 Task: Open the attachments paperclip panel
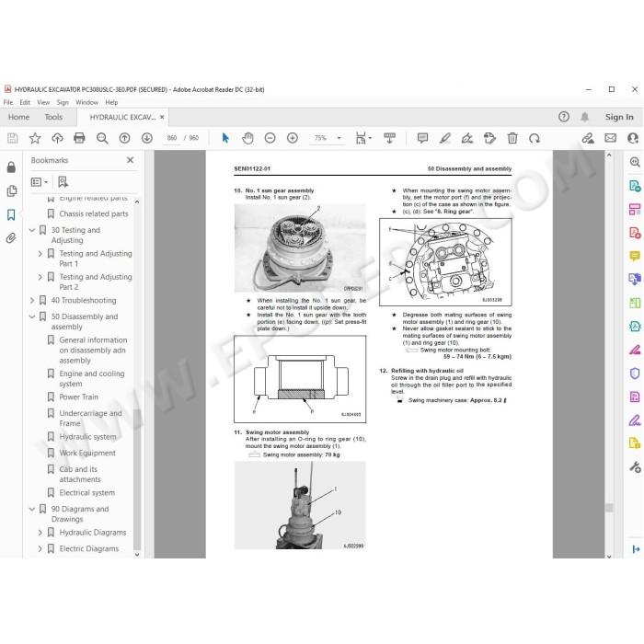[11, 237]
